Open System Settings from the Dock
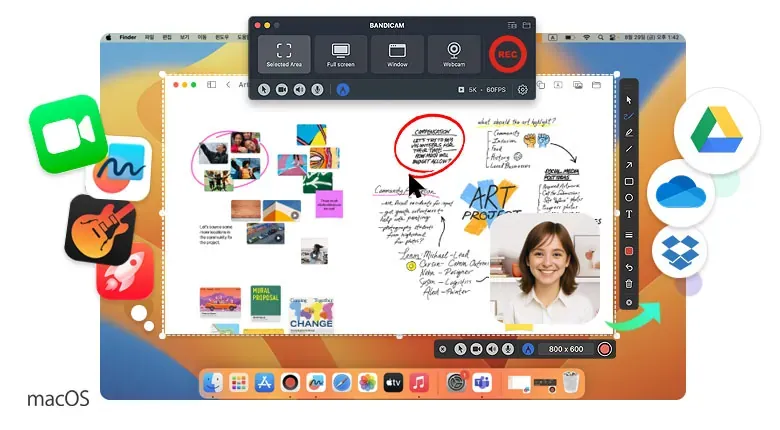This screenshot has height=430, width=780. click(x=456, y=383)
